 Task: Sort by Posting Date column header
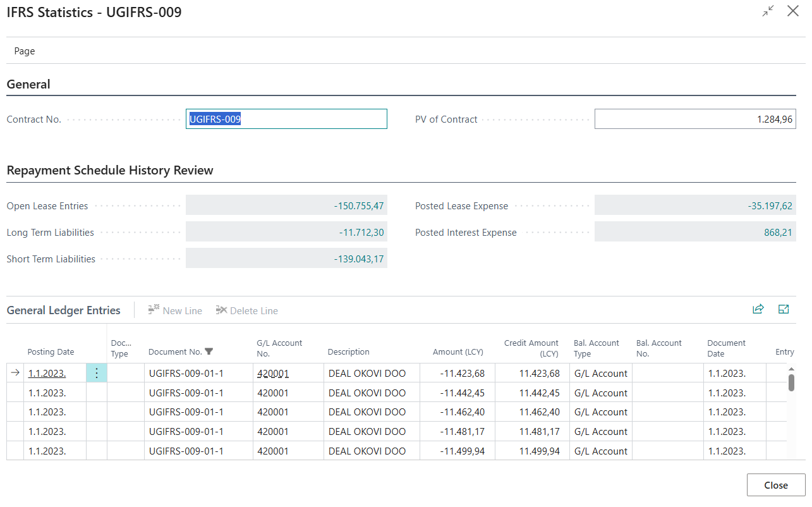tap(51, 352)
